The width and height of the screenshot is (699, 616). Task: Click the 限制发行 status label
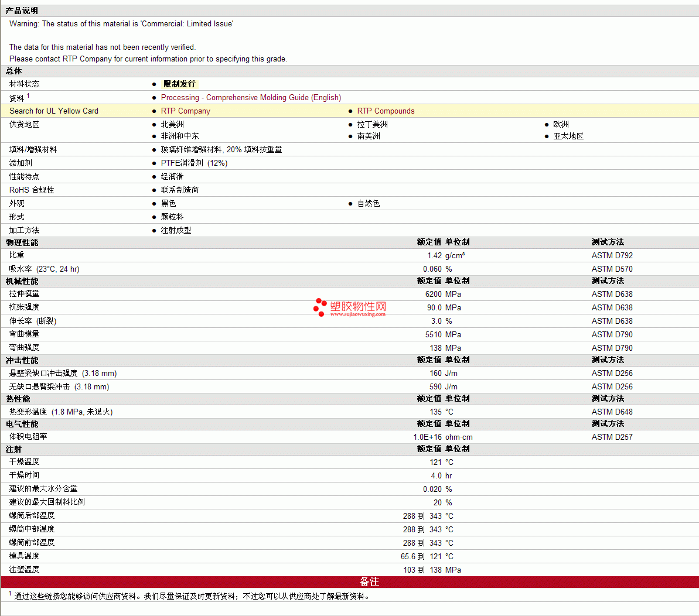click(179, 84)
